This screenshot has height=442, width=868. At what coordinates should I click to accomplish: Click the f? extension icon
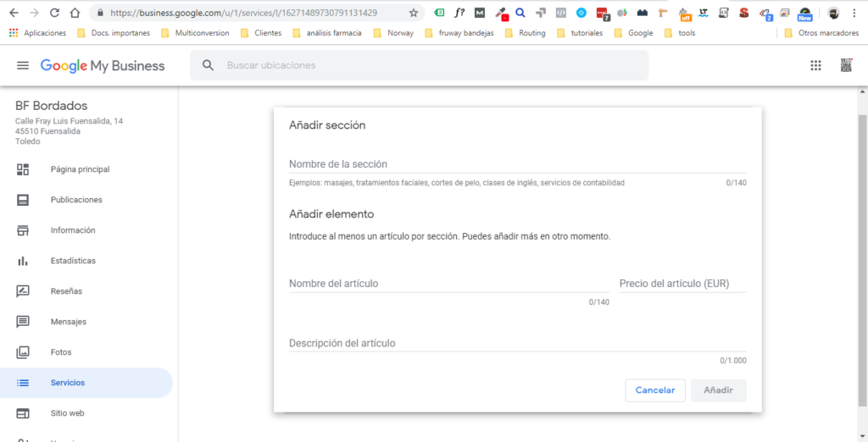point(459,13)
